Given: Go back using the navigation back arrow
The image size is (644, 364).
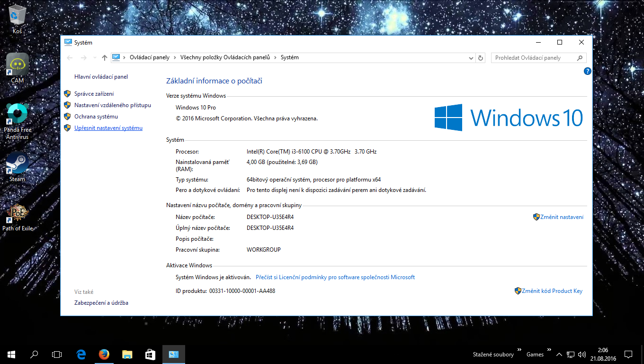Looking at the screenshot, I should click(x=70, y=58).
